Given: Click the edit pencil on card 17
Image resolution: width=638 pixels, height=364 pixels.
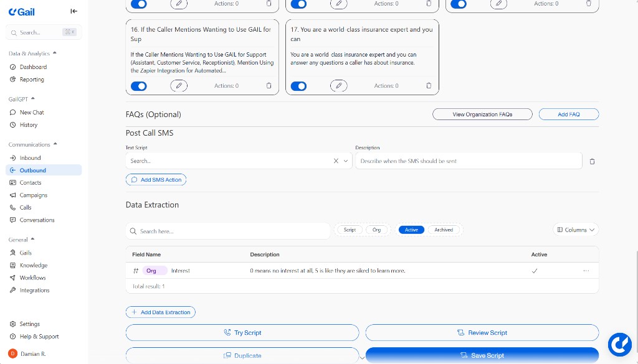Looking at the screenshot, I should pos(338,86).
